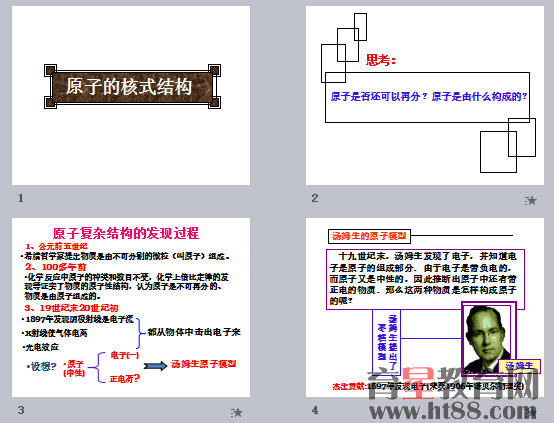Click the animation star icon under slide 2
Screen dimensions: 554x423
pyautogui.click(x=530, y=201)
